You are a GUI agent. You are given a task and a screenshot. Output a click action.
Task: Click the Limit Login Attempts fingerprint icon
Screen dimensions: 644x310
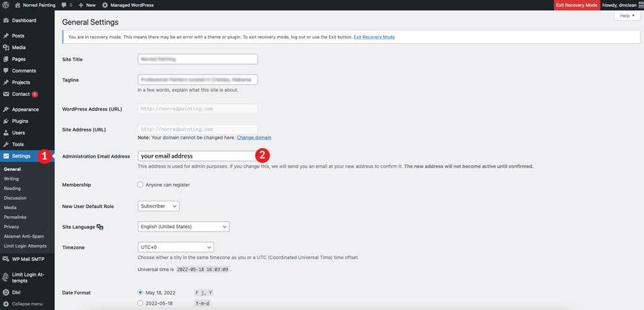[6, 278]
